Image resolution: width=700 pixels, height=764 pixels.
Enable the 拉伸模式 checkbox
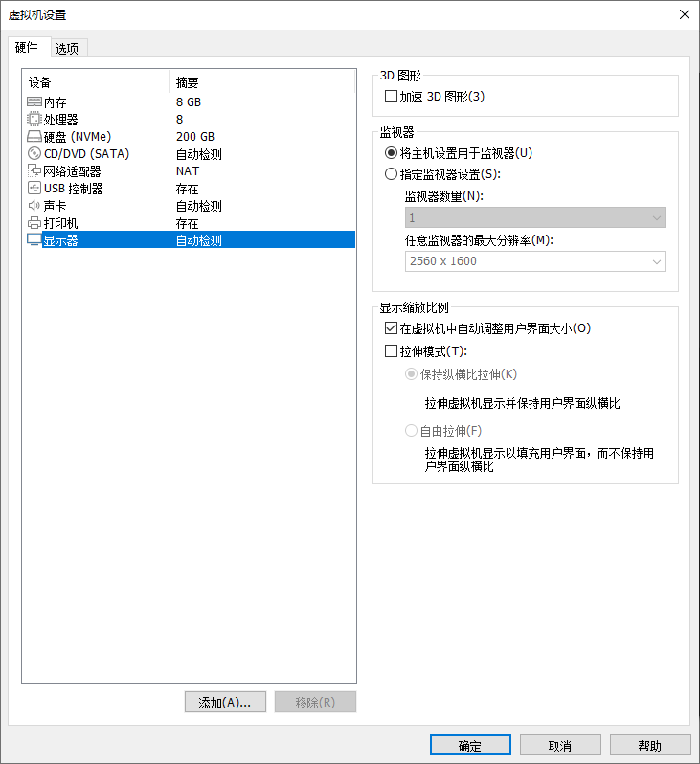(x=391, y=351)
